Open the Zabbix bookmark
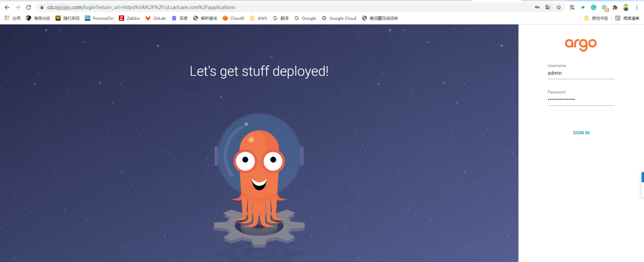This screenshot has width=644, height=262. pyautogui.click(x=129, y=18)
